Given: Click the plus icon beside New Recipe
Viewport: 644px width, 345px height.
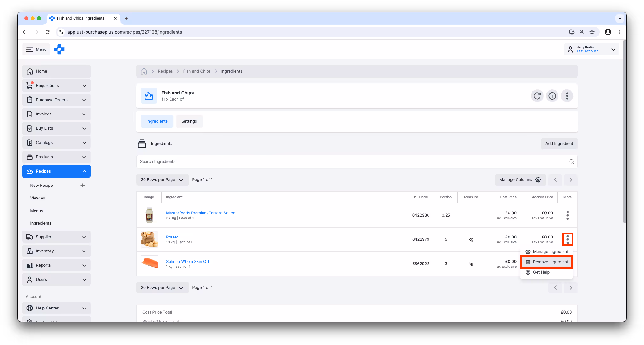Looking at the screenshot, I should 83,186.
